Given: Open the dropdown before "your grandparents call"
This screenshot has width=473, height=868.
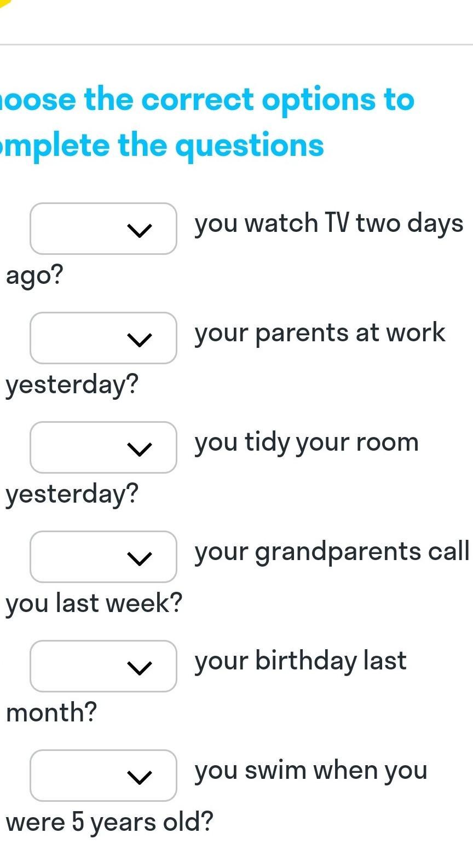Looking at the screenshot, I should [103, 557].
